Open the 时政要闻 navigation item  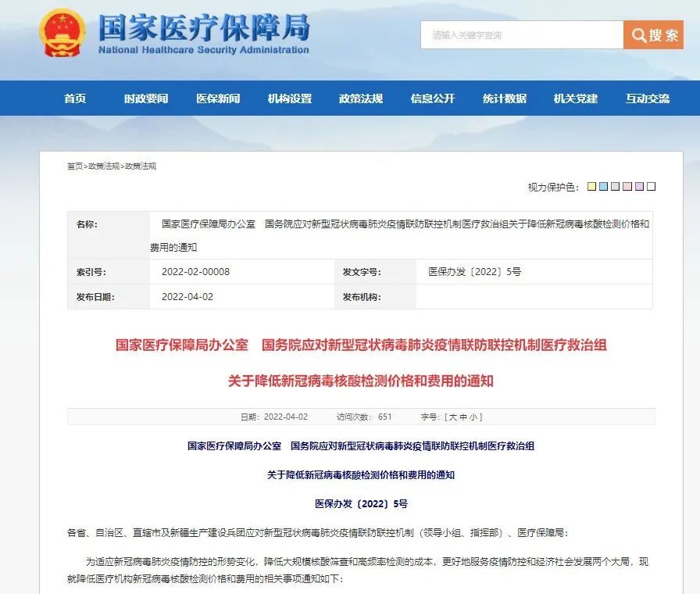coord(146,98)
